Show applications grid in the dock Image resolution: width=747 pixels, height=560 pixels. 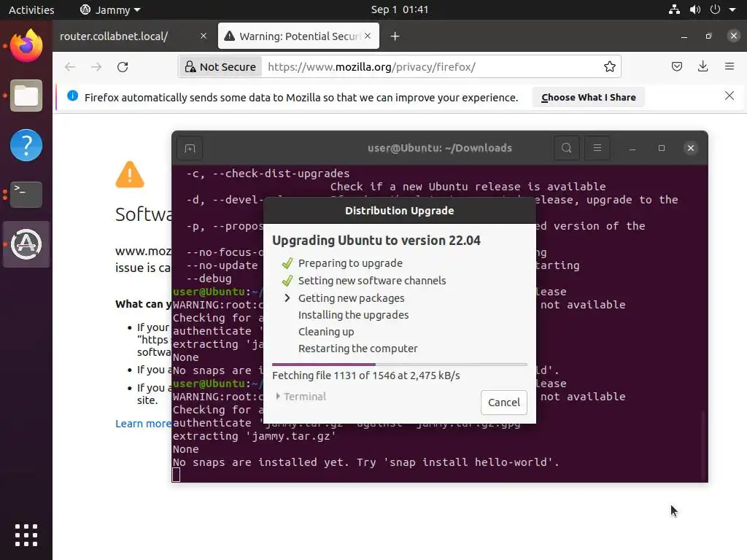tap(26, 535)
